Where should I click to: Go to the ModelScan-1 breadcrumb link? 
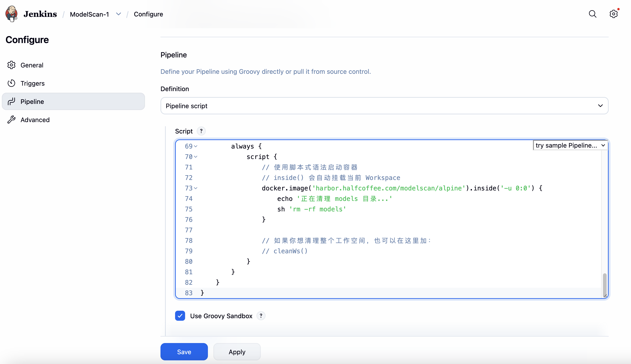[89, 14]
